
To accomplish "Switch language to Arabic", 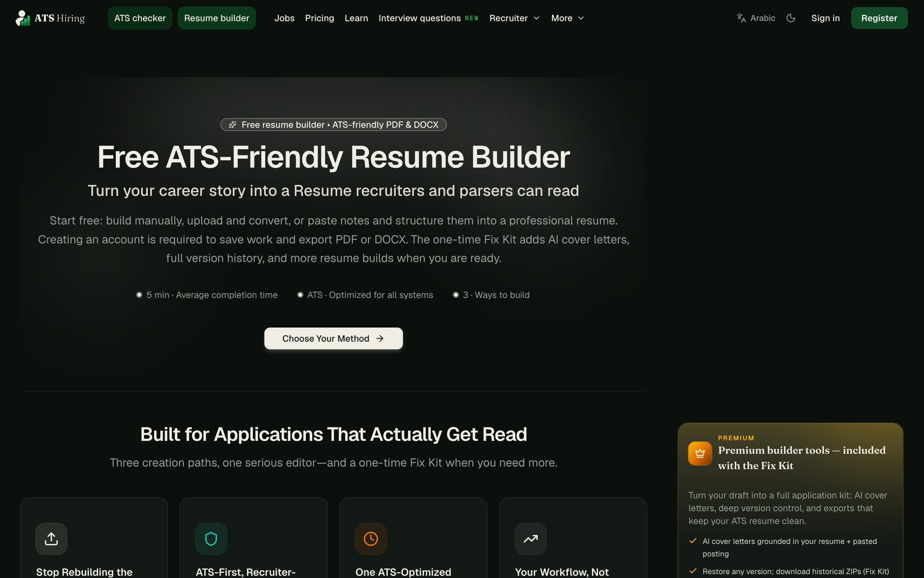I will (x=756, y=18).
